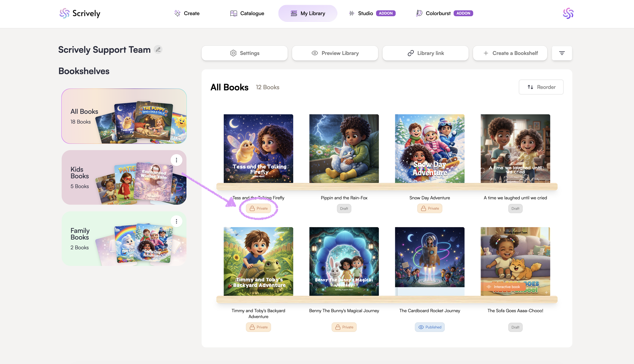This screenshot has height=364, width=634.
Task: Open the filter lines icon button
Action: (562, 53)
